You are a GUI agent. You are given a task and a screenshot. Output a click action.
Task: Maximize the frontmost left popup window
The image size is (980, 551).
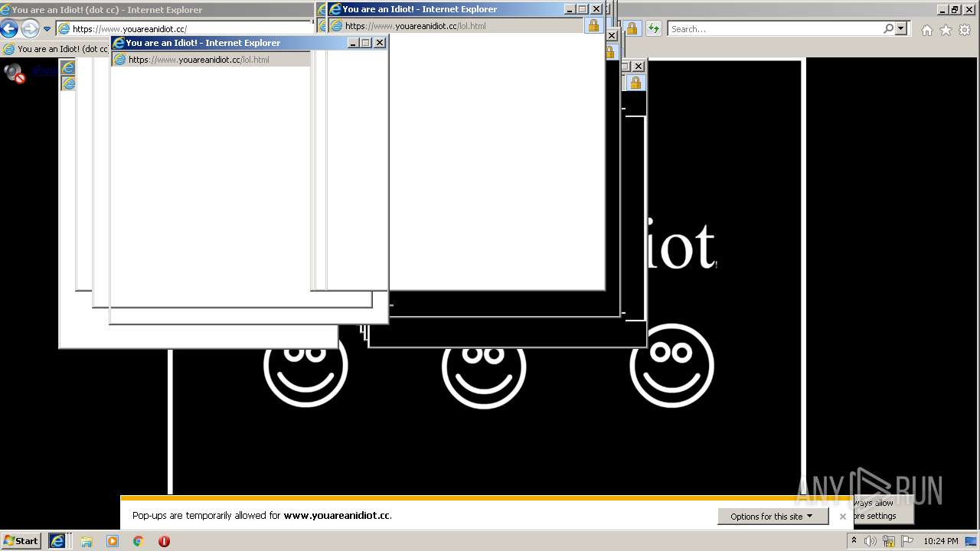click(366, 43)
